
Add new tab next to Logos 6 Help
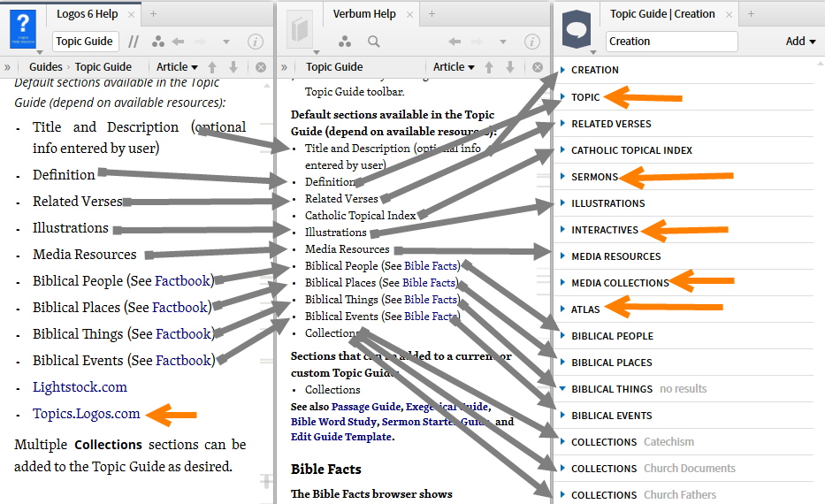[153, 14]
